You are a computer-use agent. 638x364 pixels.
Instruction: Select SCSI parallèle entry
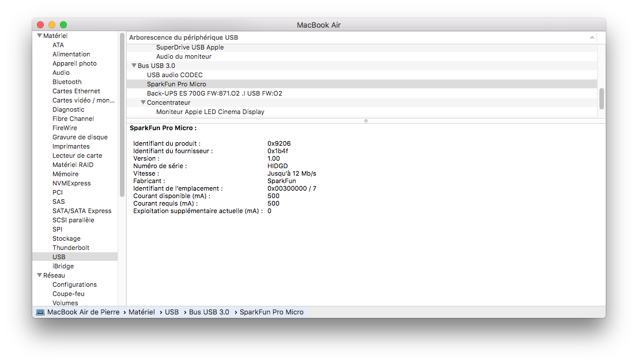tap(73, 220)
